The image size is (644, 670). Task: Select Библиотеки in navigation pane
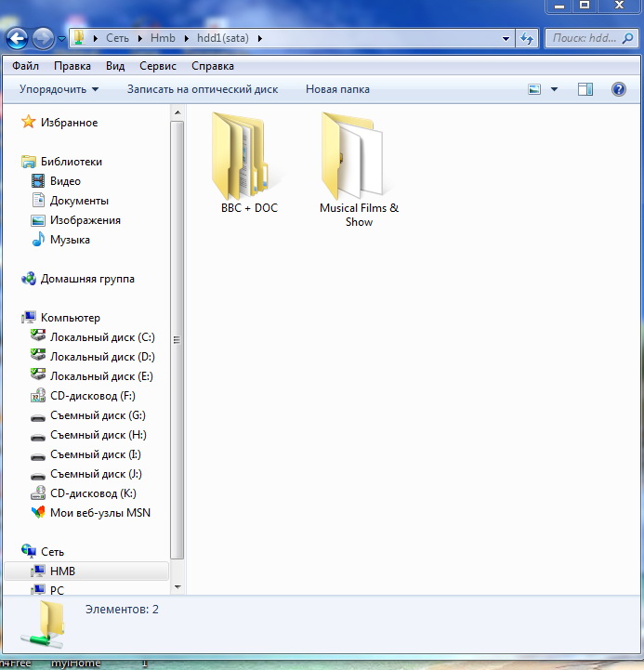point(72,162)
